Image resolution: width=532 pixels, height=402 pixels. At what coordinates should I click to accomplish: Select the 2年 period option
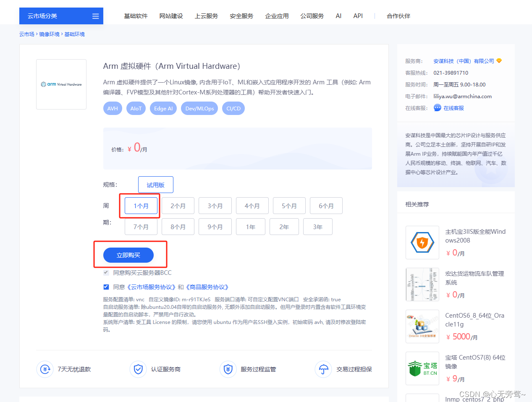click(284, 227)
